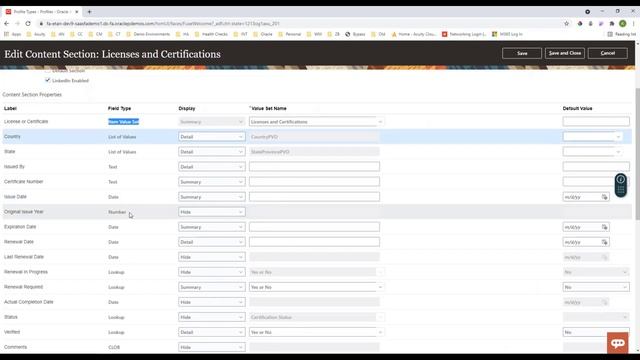Expand Licenses and Certifications value set dropdown
Screen dimensions: 640x360
point(380,122)
